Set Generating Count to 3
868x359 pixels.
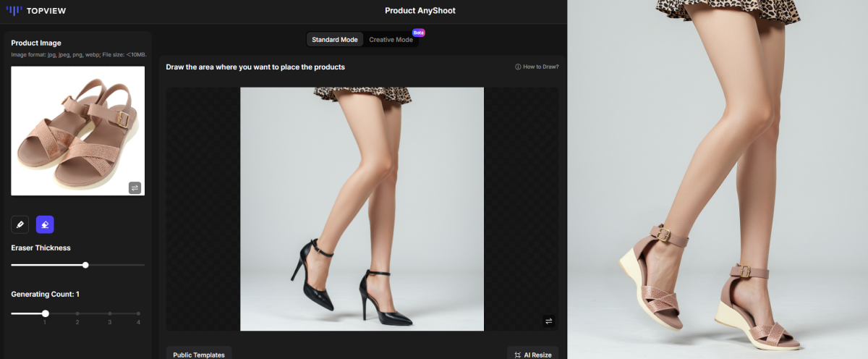click(x=109, y=313)
